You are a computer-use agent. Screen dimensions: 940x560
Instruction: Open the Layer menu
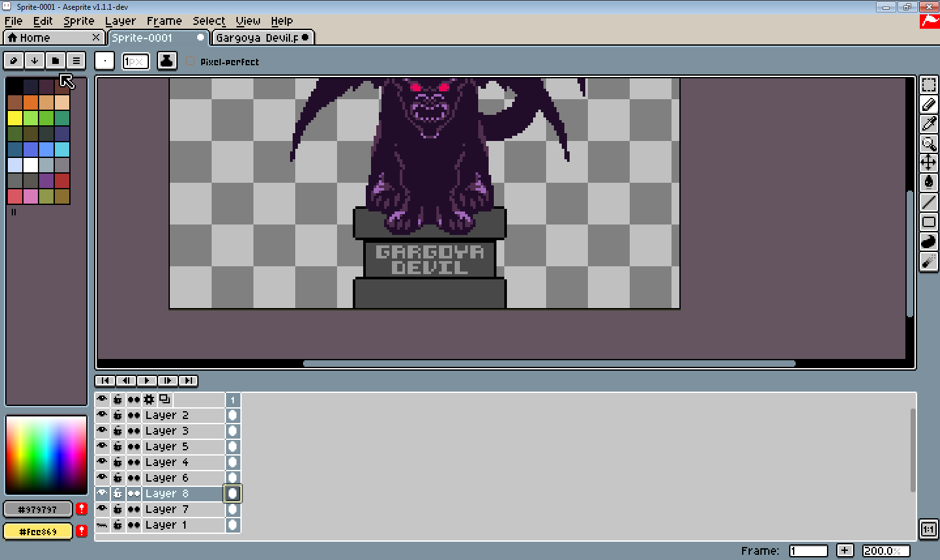coord(120,21)
